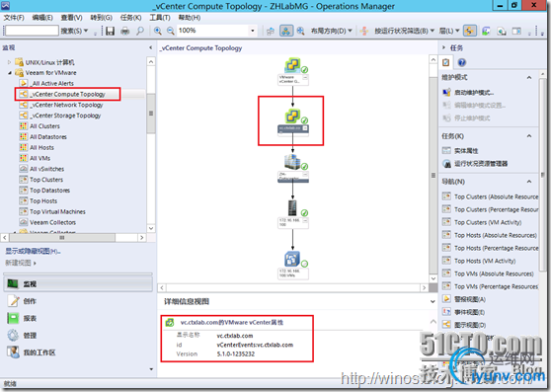The width and height of the screenshot is (551, 392).
Task: Open the 文件(F) menu
Action: [14, 18]
